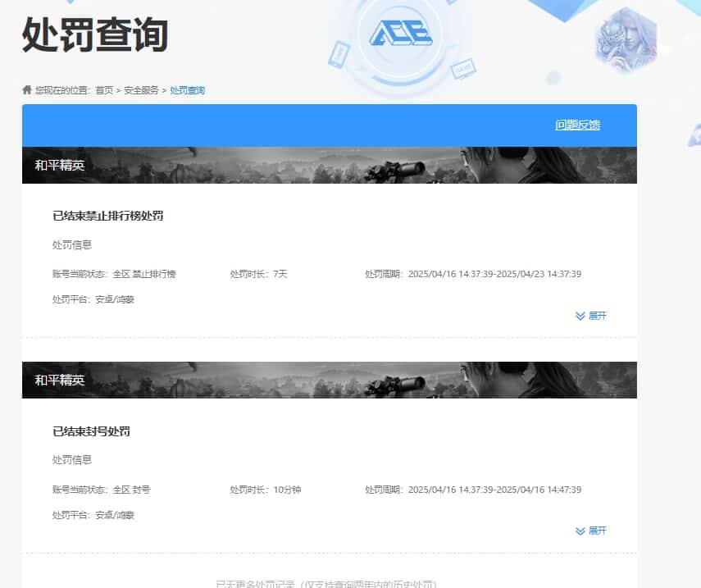
Task: Click 账号当前状态：全区 禁止排行榜 text
Action: (x=114, y=274)
